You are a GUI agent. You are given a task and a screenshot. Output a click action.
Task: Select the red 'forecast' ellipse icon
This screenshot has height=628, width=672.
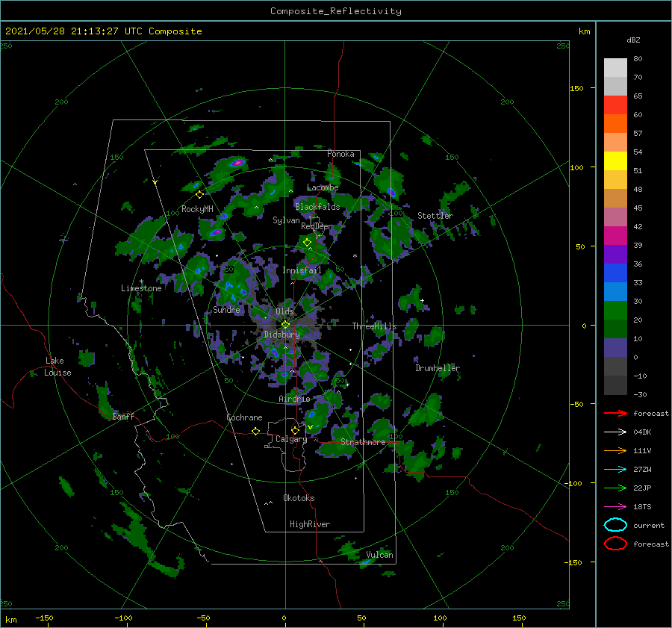point(615,544)
